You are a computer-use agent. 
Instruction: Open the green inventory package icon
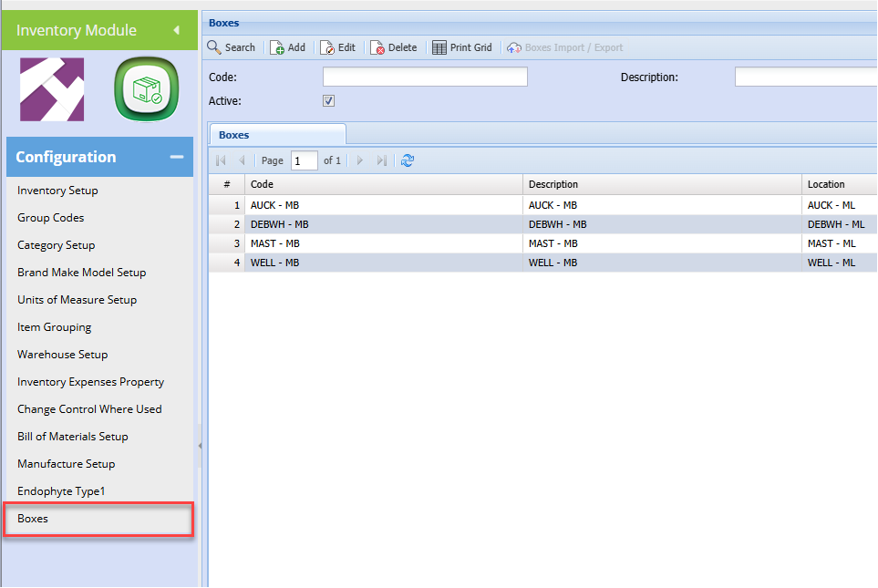point(146,89)
